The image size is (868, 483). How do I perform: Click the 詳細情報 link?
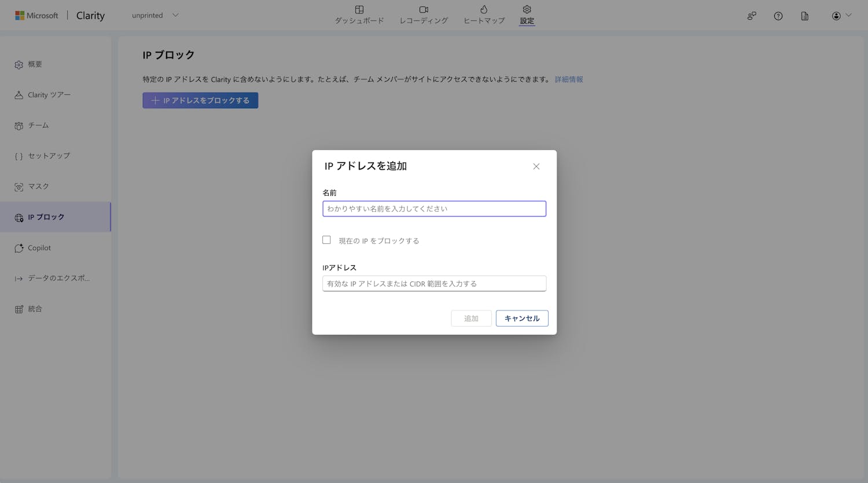[x=569, y=79]
